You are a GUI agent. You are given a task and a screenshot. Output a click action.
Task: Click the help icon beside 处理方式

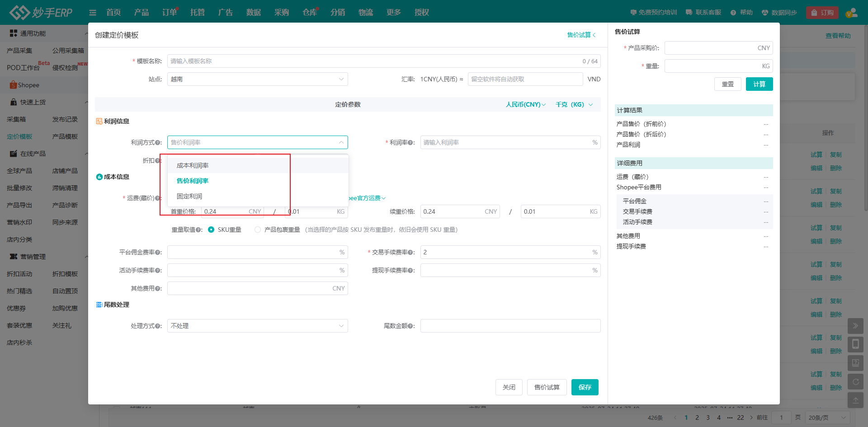[158, 326]
